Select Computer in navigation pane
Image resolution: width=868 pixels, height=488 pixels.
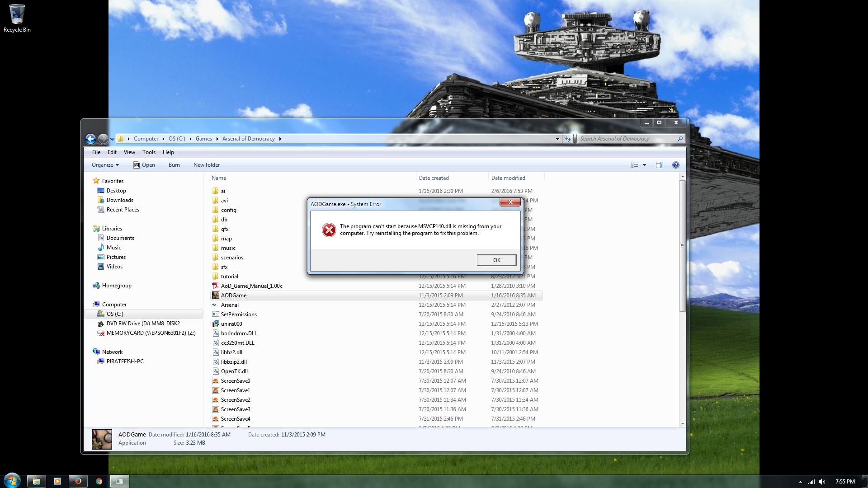114,305
